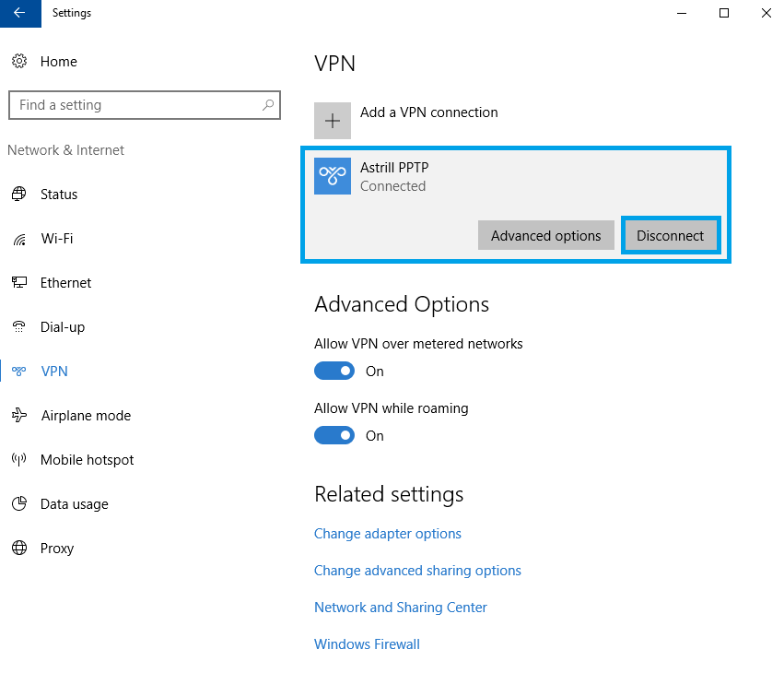Click the Ethernet monitor icon
Screen dimensions: 784x673
18,283
